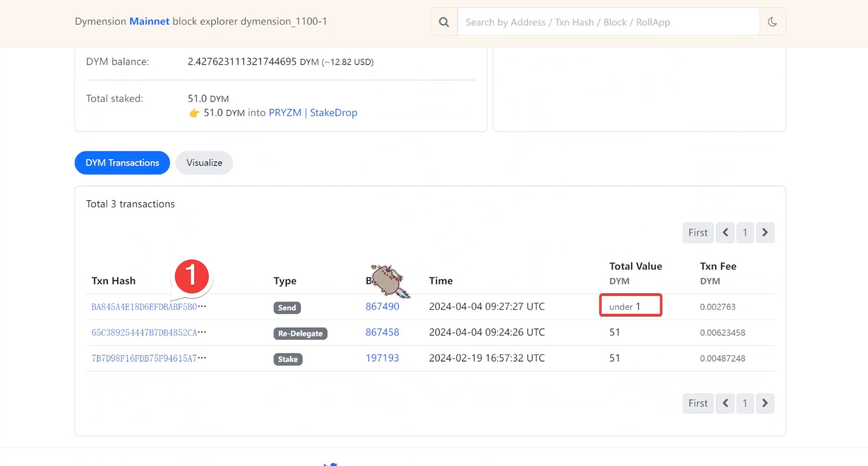Click the search magnifier icon
The image size is (868, 466).
click(x=444, y=22)
